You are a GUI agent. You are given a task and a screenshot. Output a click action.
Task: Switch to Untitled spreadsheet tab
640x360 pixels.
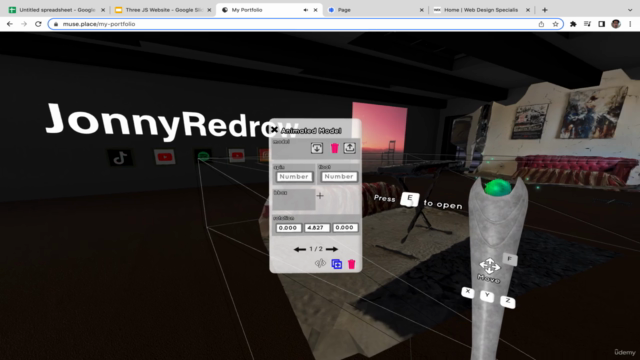tap(57, 10)
